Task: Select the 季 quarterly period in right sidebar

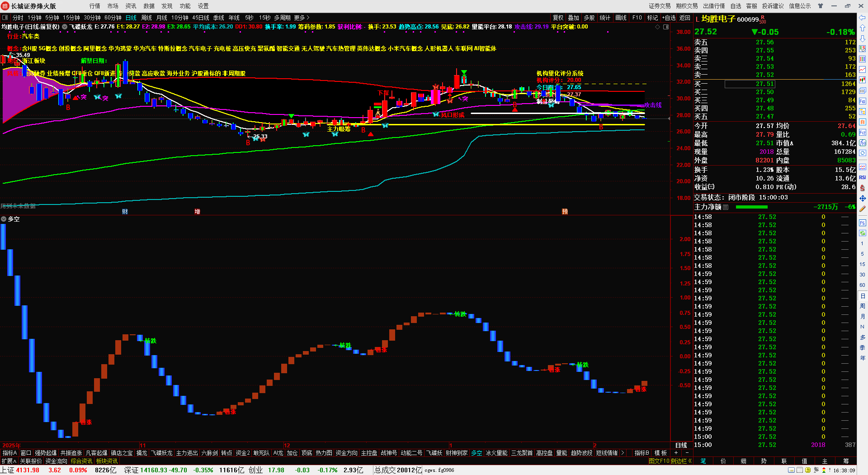Action: pos(863,347)
